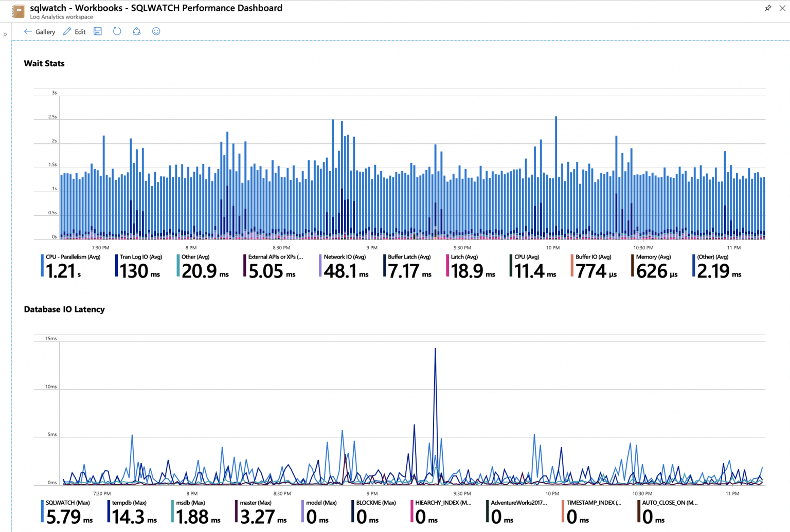Click the auto-refresh cloud icon in the toolbar
This screenshot has height=532, width=790.
point(136,31)
